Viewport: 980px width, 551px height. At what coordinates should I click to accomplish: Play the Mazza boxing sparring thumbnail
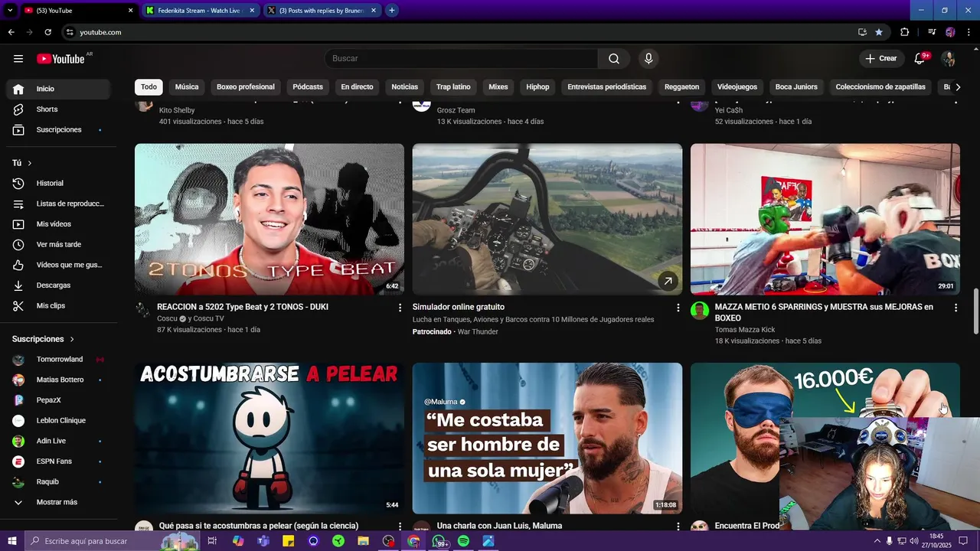tap(825, 219)
